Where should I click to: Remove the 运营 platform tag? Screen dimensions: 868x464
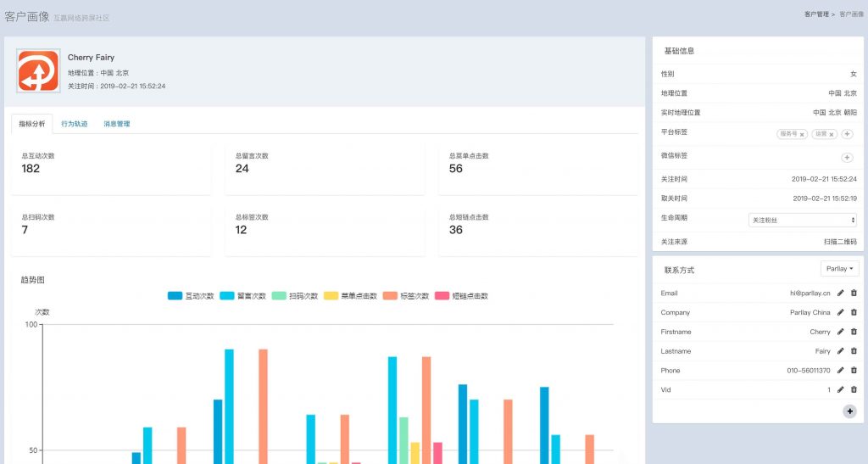click(x=831, y=135)
